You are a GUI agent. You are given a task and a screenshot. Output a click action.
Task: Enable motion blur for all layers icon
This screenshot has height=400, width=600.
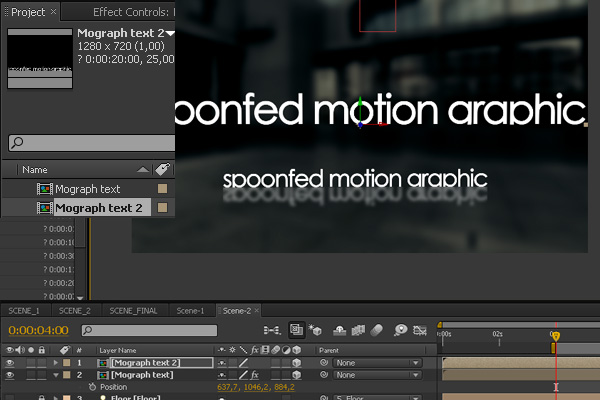pos(377,330)
